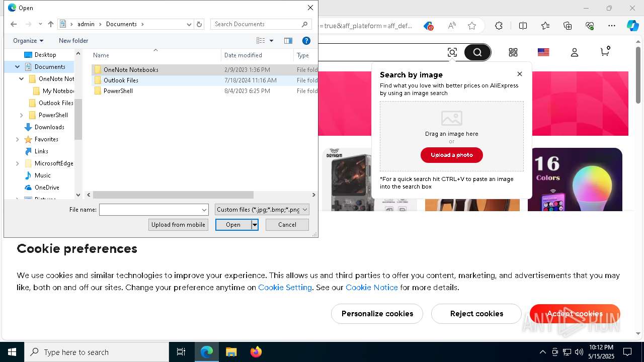Viewport: 644px width, 362px height.
Task: Click Cancel in Open dialog
Action: point(287,225)
